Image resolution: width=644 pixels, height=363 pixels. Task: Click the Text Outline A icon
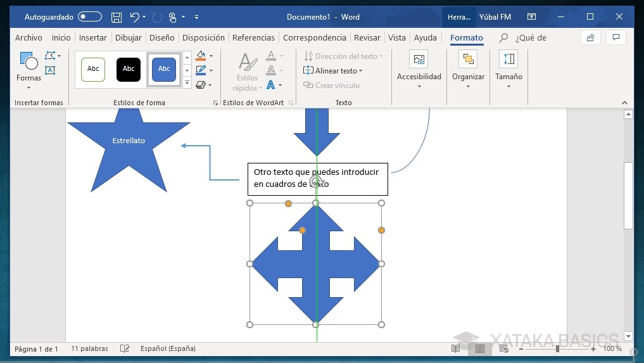click(x=271, y=70)
